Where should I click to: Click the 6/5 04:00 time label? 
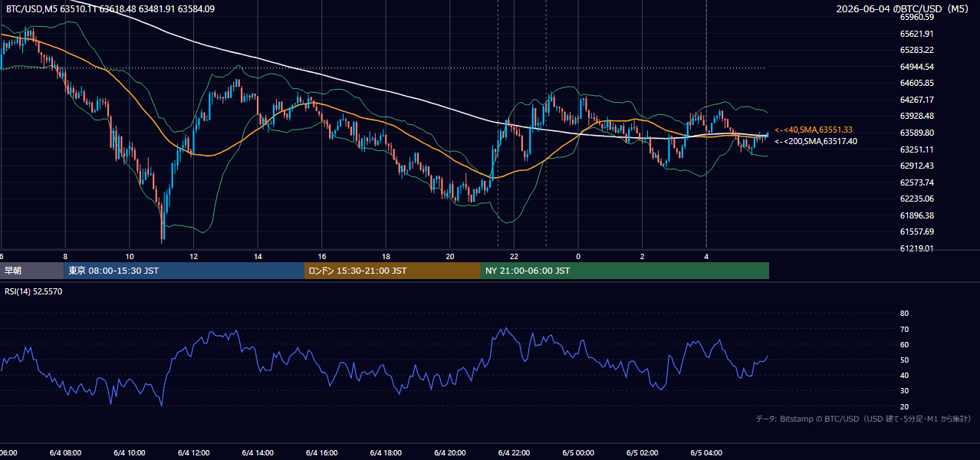coord(706,453)
